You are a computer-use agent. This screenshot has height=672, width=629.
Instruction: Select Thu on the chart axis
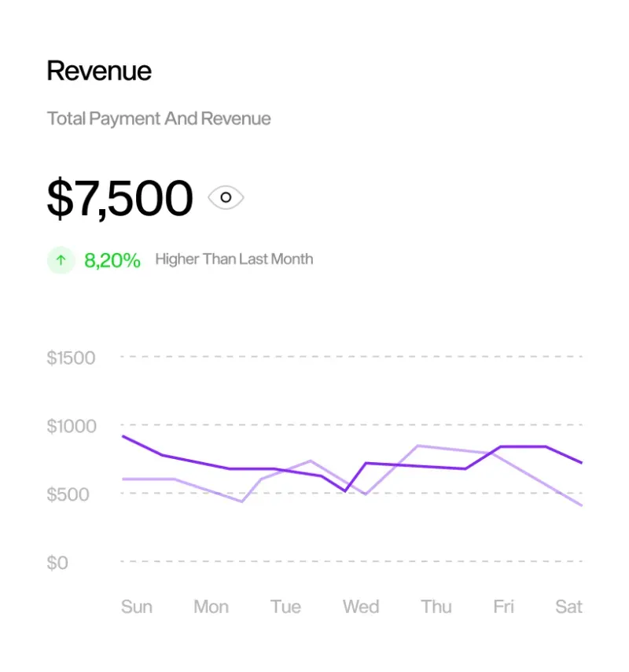click(436, 607)
